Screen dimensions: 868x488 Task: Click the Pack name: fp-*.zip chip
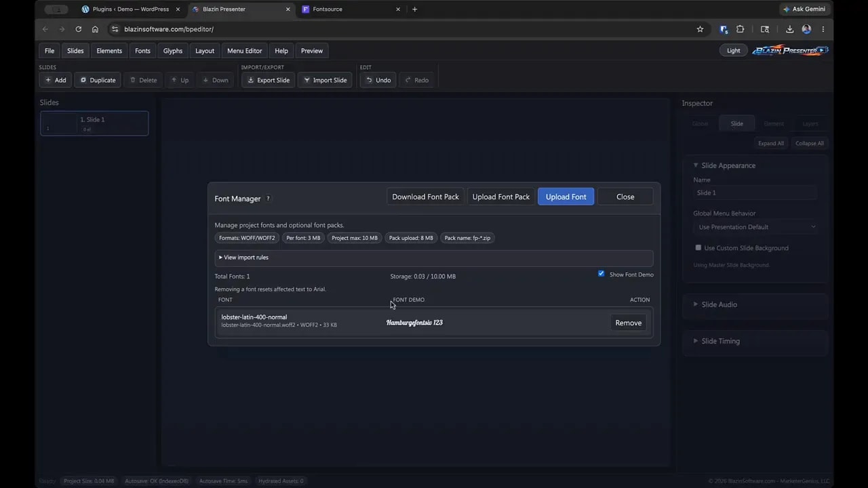tap(468, 238)
